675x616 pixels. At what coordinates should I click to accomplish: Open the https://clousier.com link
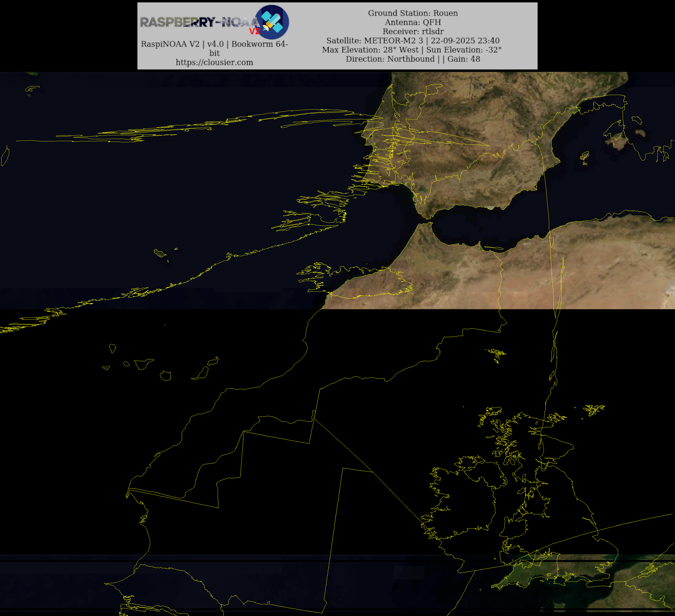pyautogui.click(x=214, y=62)
